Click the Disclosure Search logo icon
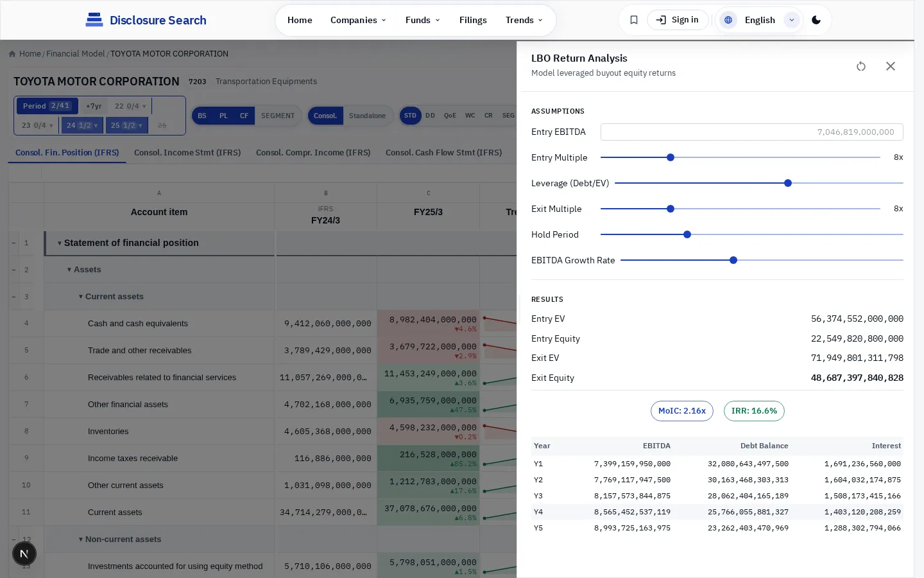The image size is (924, 578). click(x=94, y=20)
